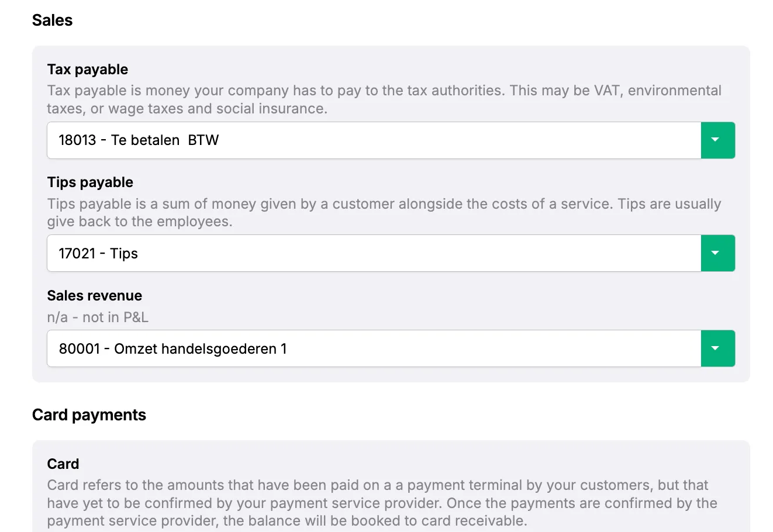Click the 'Sales revenue' field label

[x=95, y=296]
